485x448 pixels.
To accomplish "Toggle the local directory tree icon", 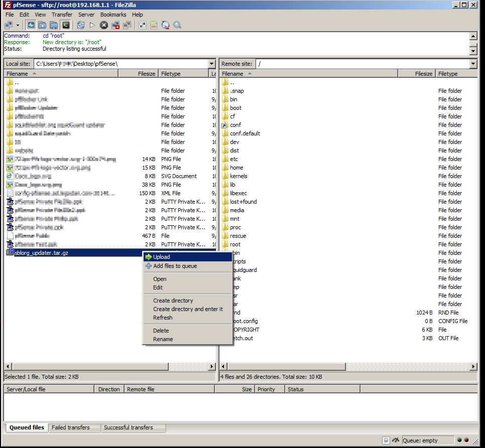I will pos(42,25).
